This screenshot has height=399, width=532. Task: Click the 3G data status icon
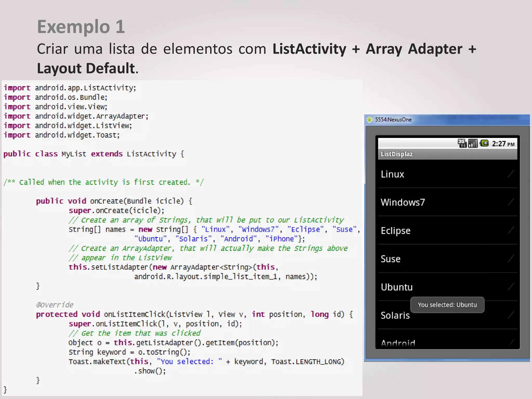[x=462, y=143]
